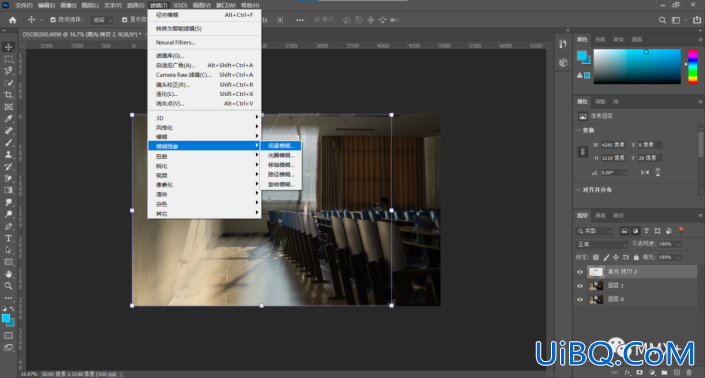Viewport: 705px width, 378px height.
Task: Open the 3D(D) menu in menu bar
Action: click(180, 5)
